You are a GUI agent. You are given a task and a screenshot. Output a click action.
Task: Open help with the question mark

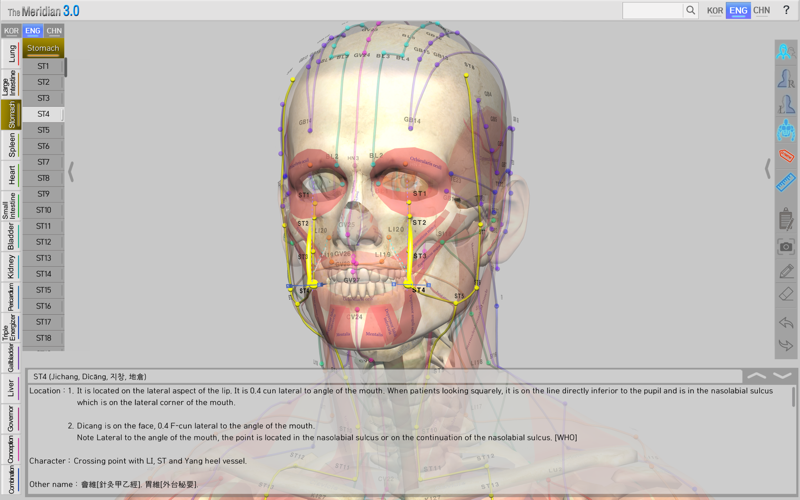pos(786,10)
